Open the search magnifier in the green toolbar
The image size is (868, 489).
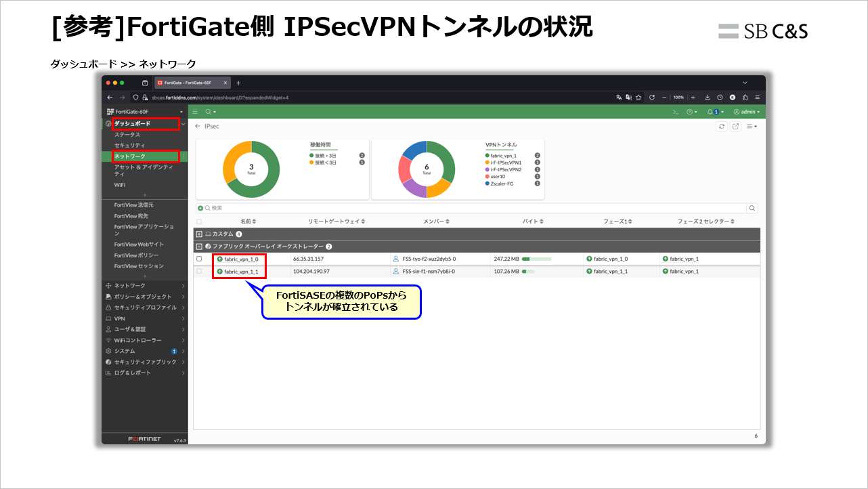point(209,111)
